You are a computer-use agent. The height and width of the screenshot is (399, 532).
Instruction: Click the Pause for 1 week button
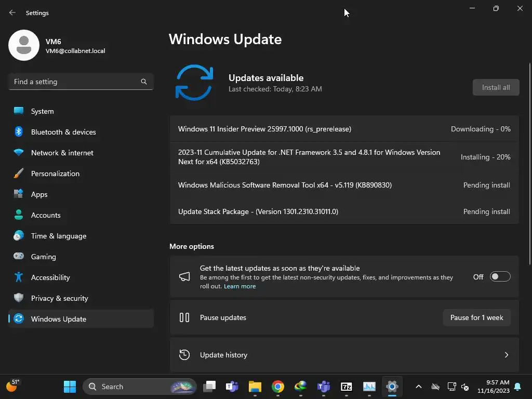(x=476, y=317)
